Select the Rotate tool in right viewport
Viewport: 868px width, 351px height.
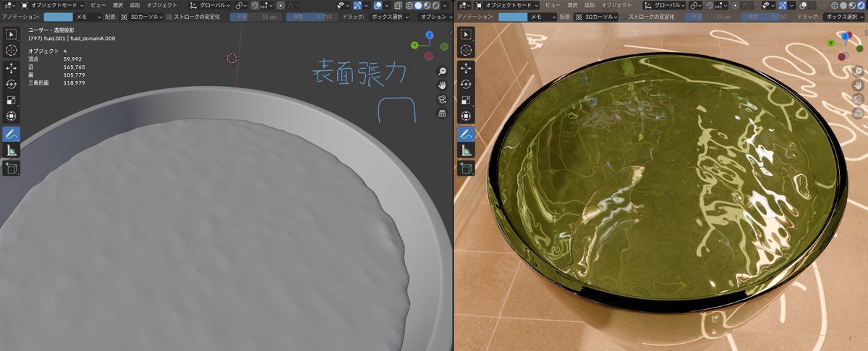[x=467, y=84]
